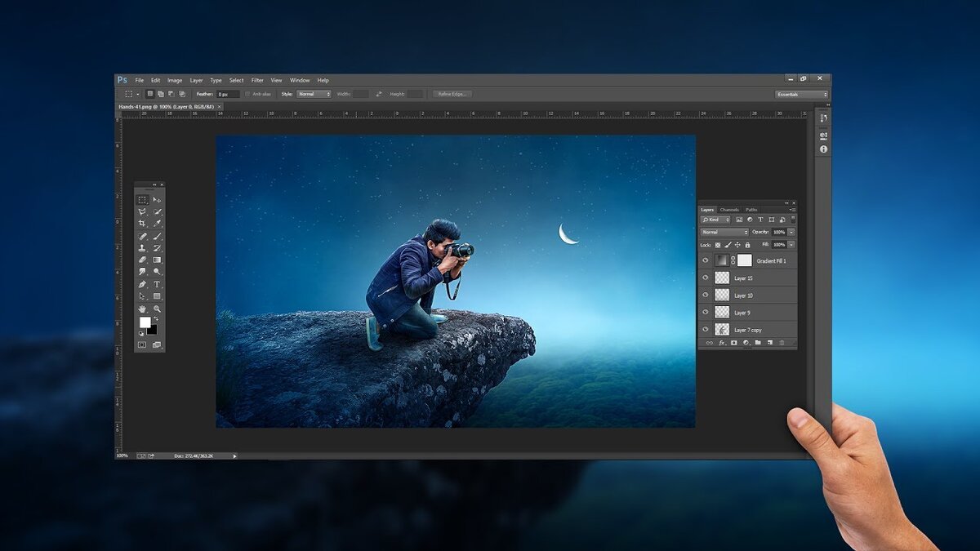Open the Fill slider dropdown arrow
Screen dimensions: 980x551
click(792, 245)
